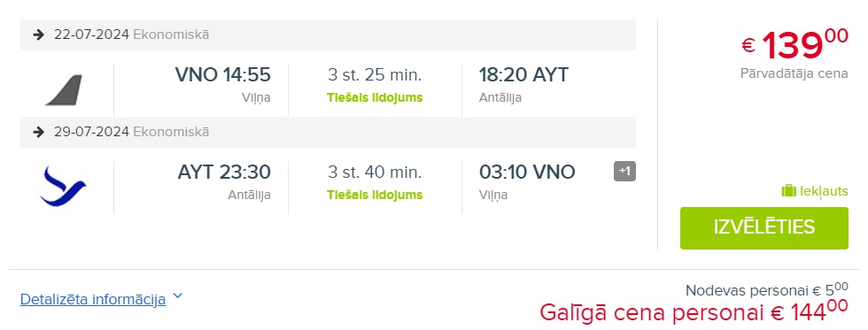Click the 18:20 AYT arrival time

coord(523,74)
